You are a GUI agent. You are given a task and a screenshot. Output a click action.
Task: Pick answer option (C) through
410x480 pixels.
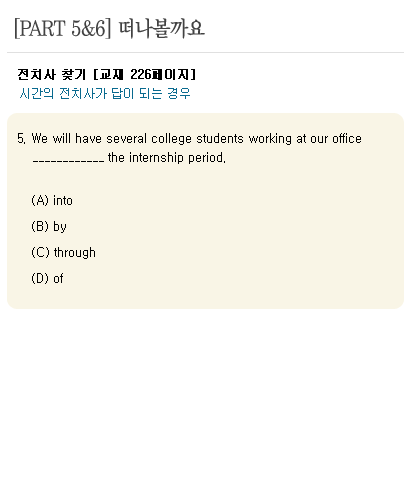(63, 252)
